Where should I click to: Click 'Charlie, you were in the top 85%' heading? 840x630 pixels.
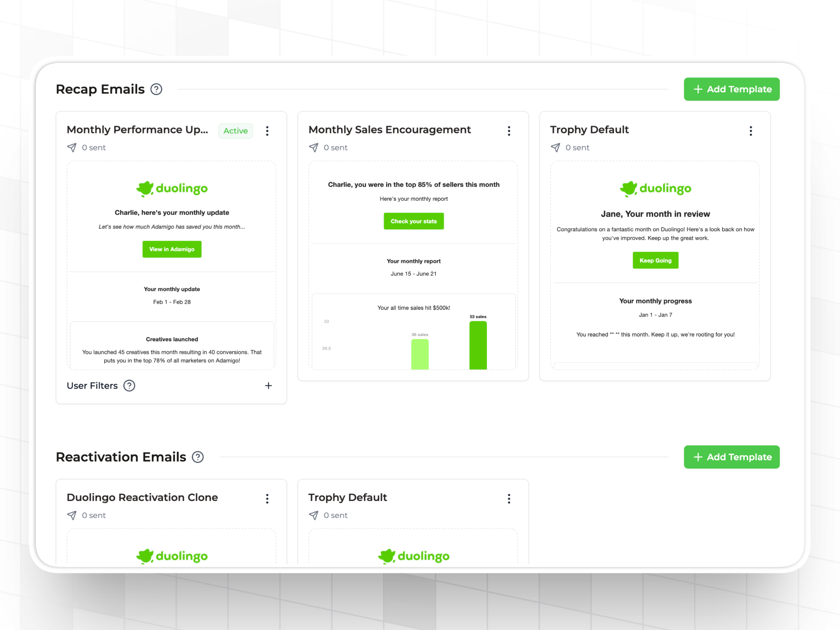(414, 185)
